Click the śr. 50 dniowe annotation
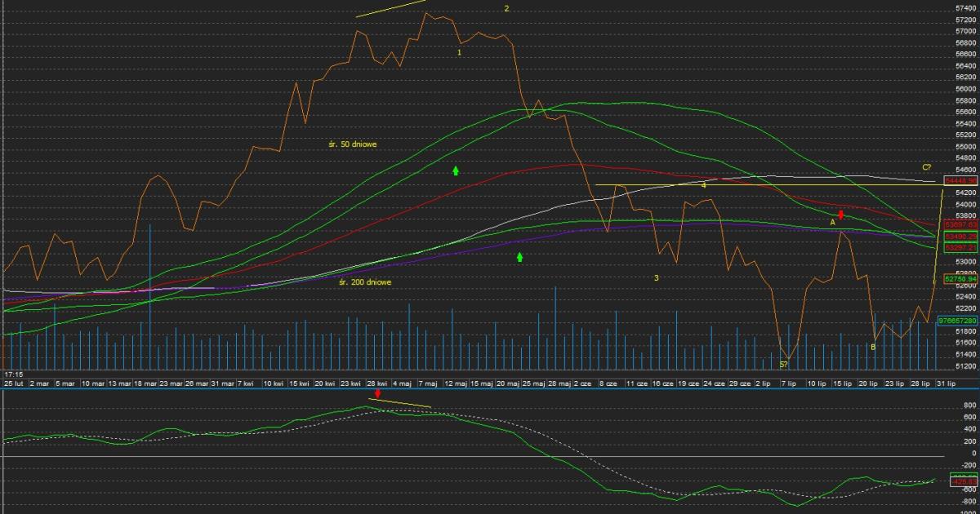Screen dimensions: 980x514 [352, 144]
